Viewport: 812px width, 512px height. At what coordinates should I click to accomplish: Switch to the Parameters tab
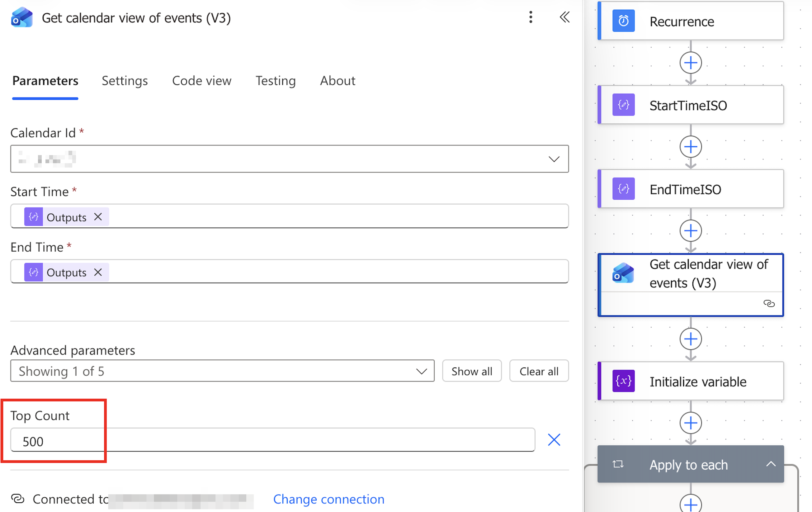[45, 81]
